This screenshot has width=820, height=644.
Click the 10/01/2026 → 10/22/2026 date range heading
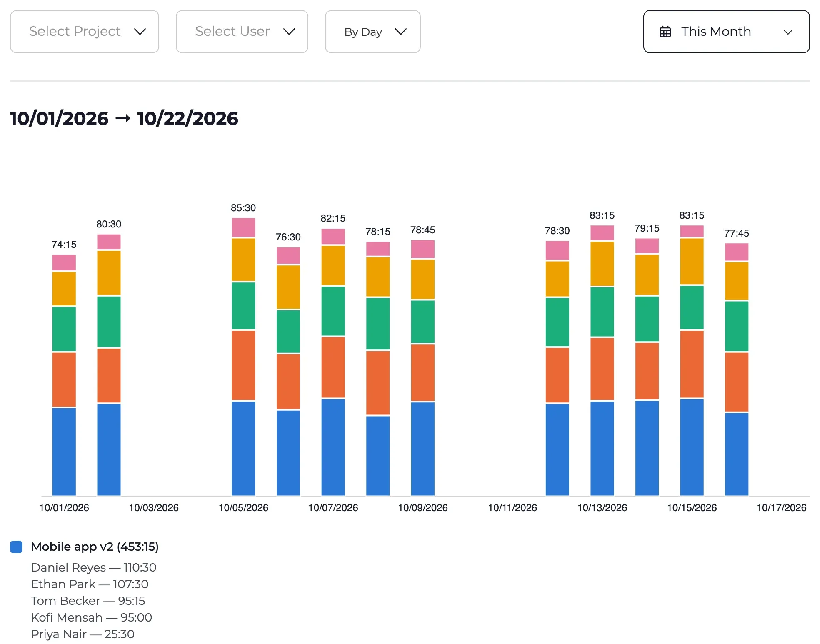[x=124, y=118]
